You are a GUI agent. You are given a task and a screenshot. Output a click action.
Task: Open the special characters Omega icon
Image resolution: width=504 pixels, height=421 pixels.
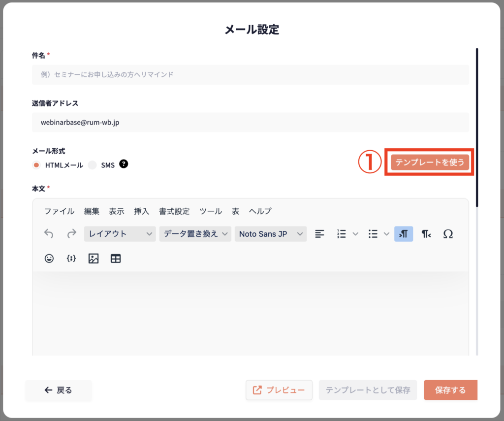448,234
